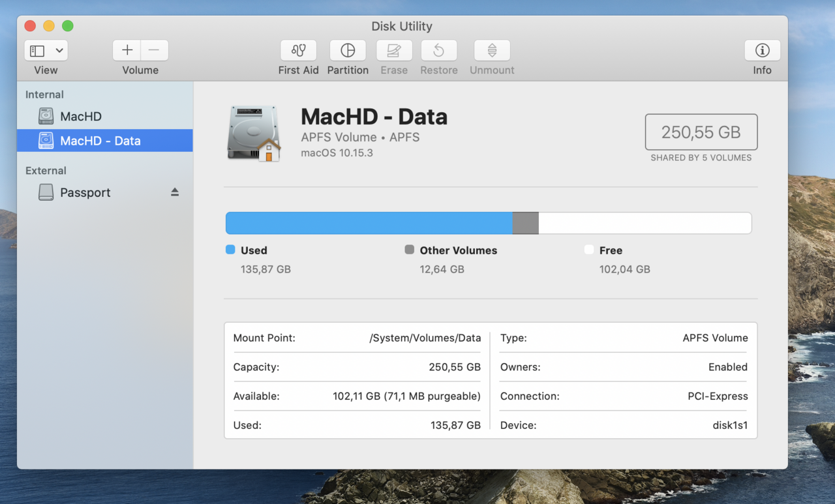Open the Partition tool
This screenshot has width=835, height=504.
(x=348, y=50)
